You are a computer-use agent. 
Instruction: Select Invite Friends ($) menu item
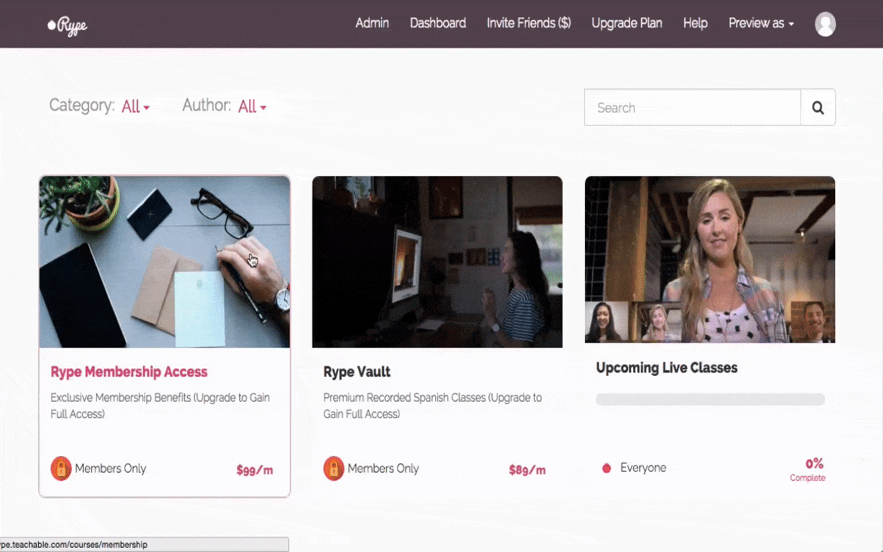click(x=529, y=23)
